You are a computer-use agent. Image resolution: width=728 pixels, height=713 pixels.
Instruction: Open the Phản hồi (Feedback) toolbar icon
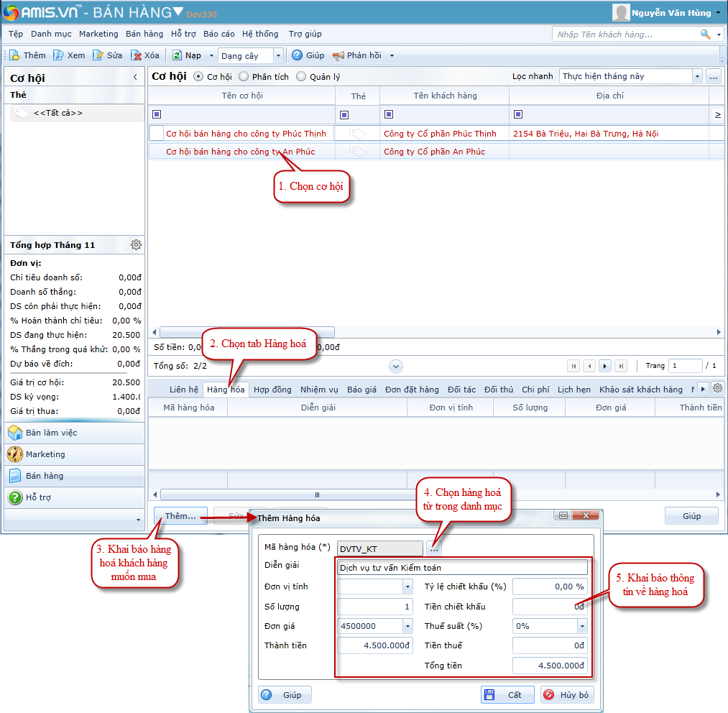338,55
